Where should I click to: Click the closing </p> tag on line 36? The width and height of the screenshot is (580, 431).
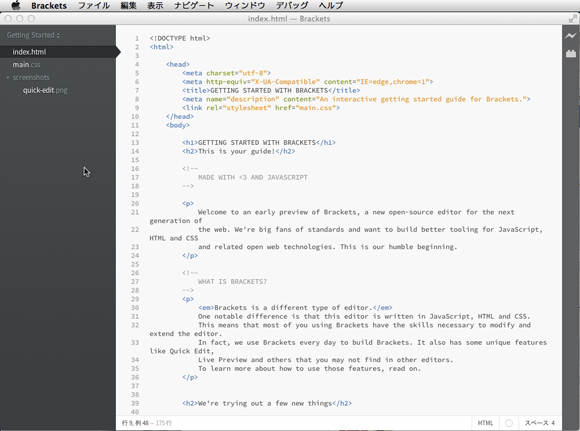pyautogui.click(x=190, y=377)
